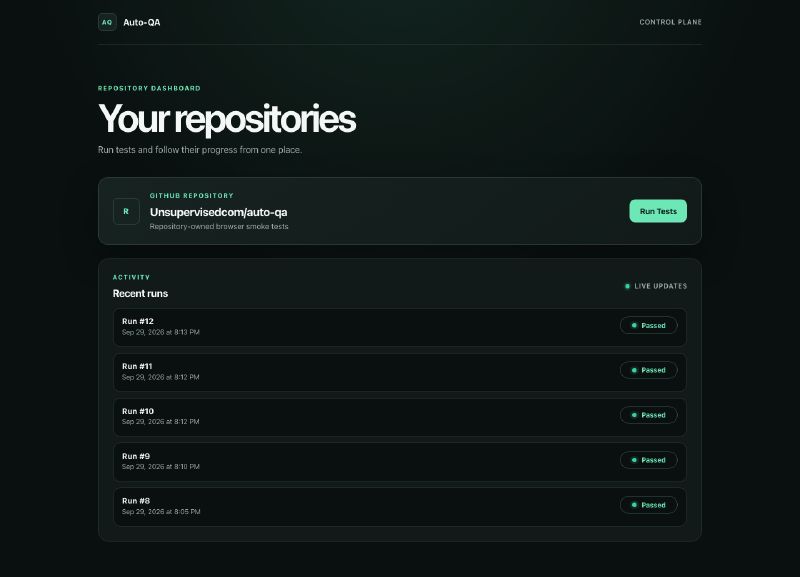Click the Run #9 timestamp at 8:10 PM
Screen dimensions: 800x577
click(161, 467)
